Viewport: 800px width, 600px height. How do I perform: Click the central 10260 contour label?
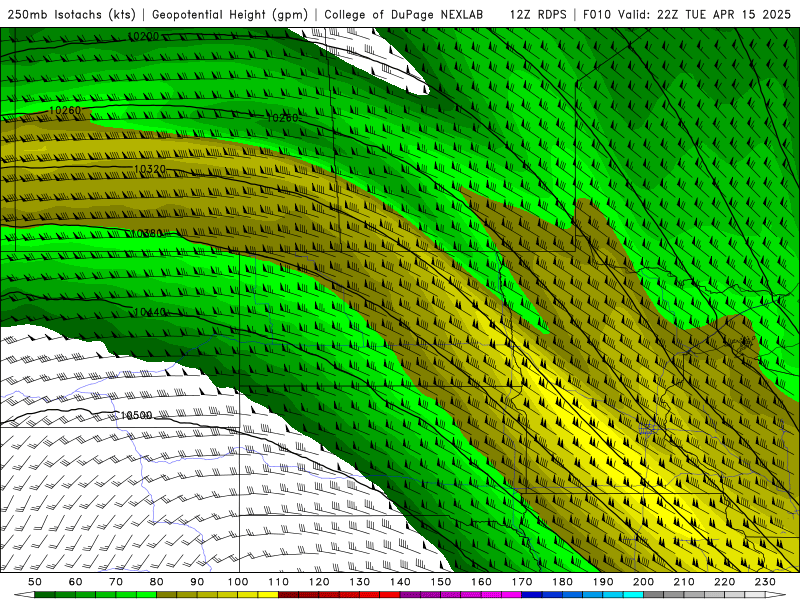[282, 118]
